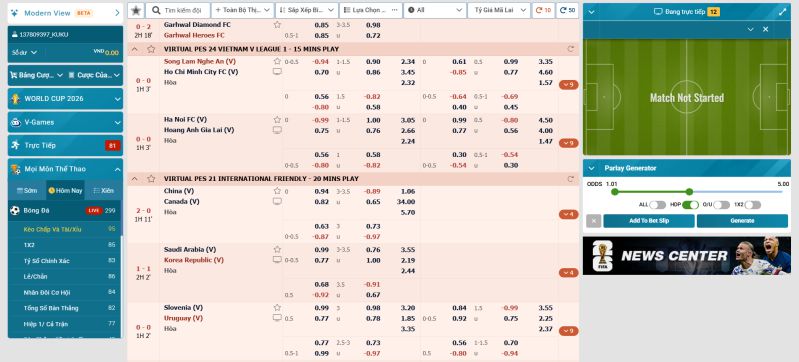Open the All time filter dropdown
799x362 pixels.
tap(435, 10)
